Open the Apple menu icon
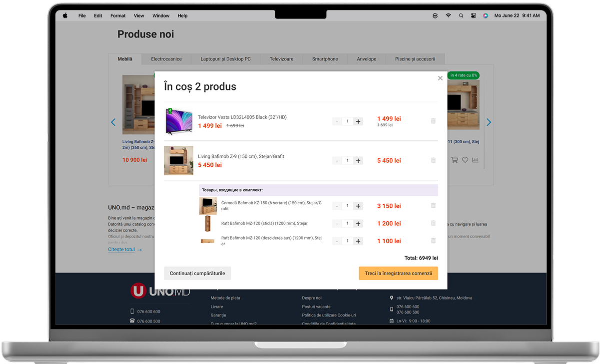 pyautogui.click(x=65, y=15)
